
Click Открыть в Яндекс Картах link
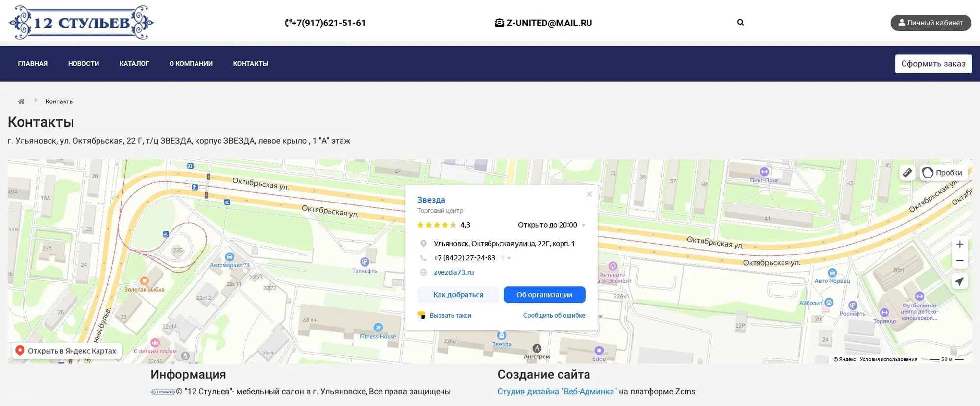[67, 351]
